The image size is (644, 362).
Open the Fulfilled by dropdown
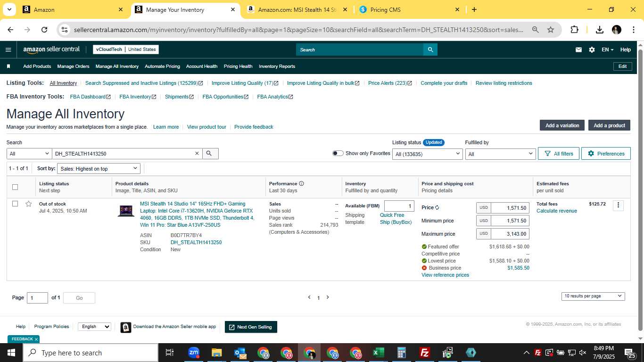coord(500,154)
